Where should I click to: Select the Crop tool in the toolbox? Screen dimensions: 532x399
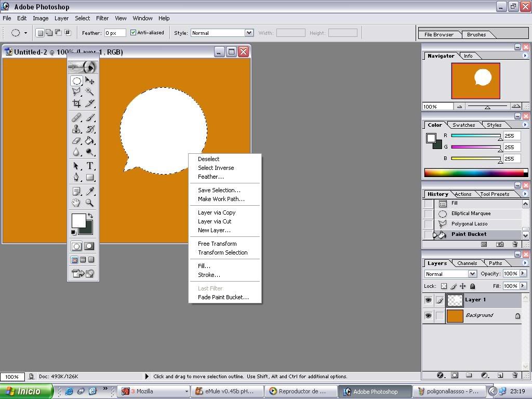(x=76, y=103)
